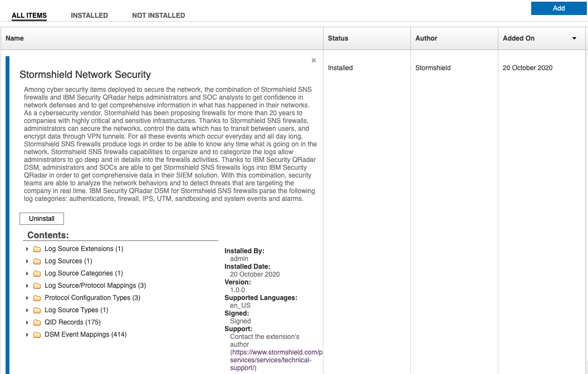Open the sort dropdown on Added On column
The image size is (588, 374).
(x=574, y=38)
